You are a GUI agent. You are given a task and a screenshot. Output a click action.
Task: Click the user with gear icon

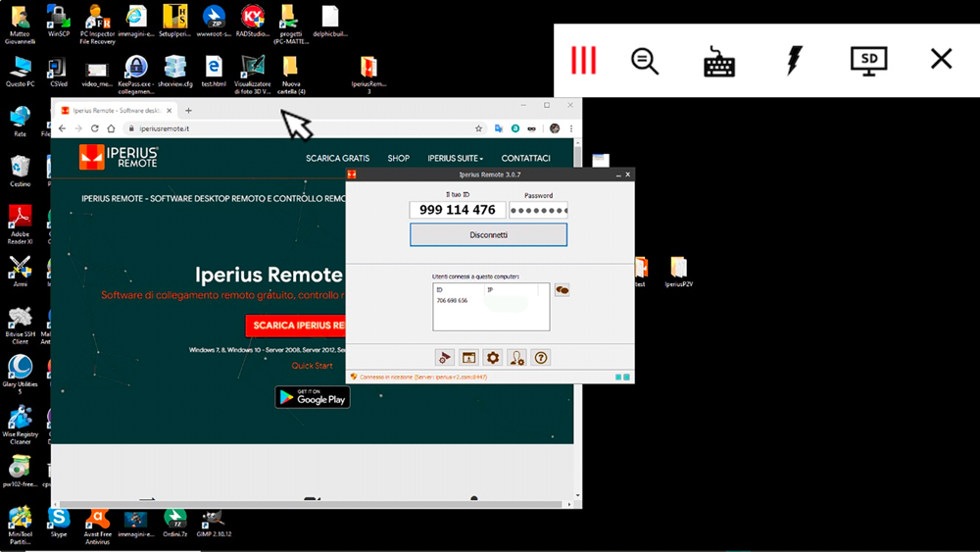tap(516, 358)
